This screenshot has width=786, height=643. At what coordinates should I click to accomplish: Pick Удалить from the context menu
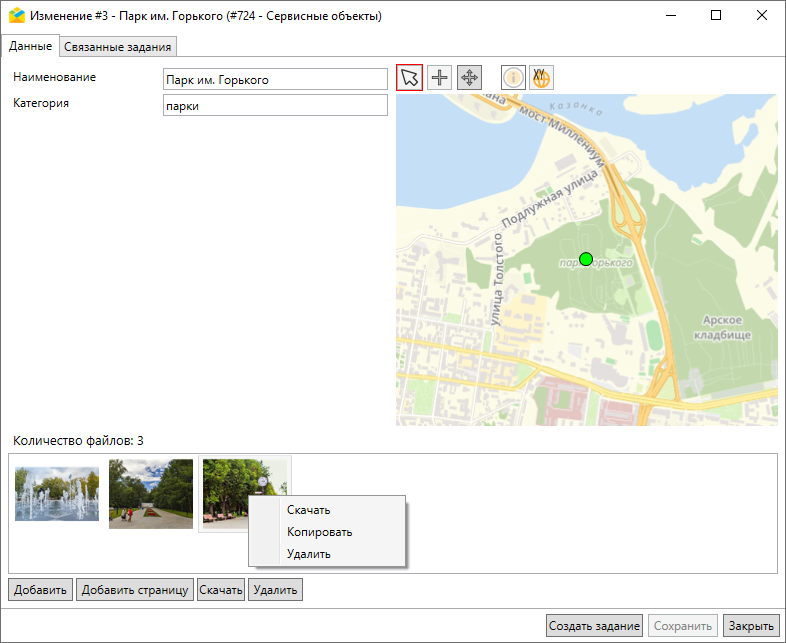pyautogui.click(x=308, y=554)
